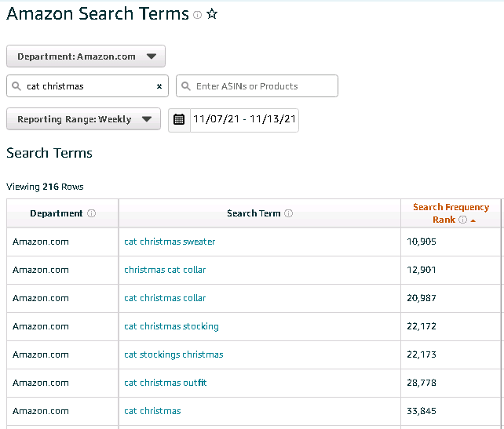Click the 'Viewing 216 Rows' text
Viewport: 504px width, 429px height.
point(45,187)
